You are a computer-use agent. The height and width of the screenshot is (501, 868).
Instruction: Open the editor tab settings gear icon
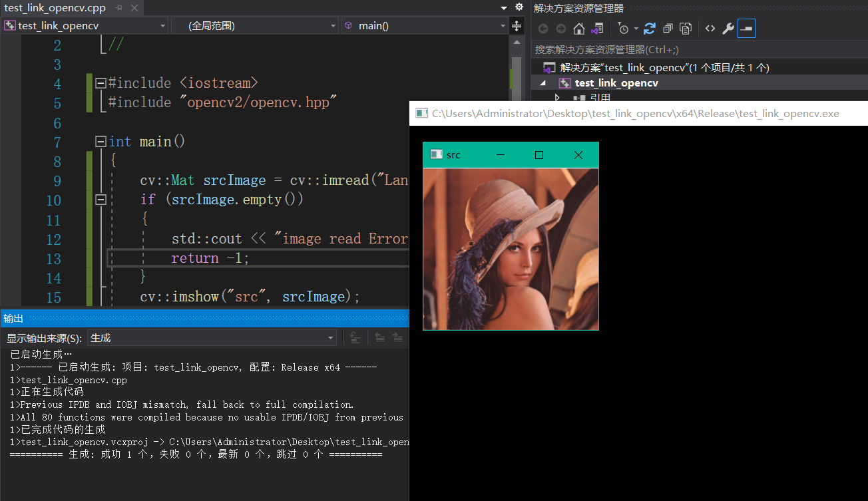pyautogui.click(x=519, y=7)
